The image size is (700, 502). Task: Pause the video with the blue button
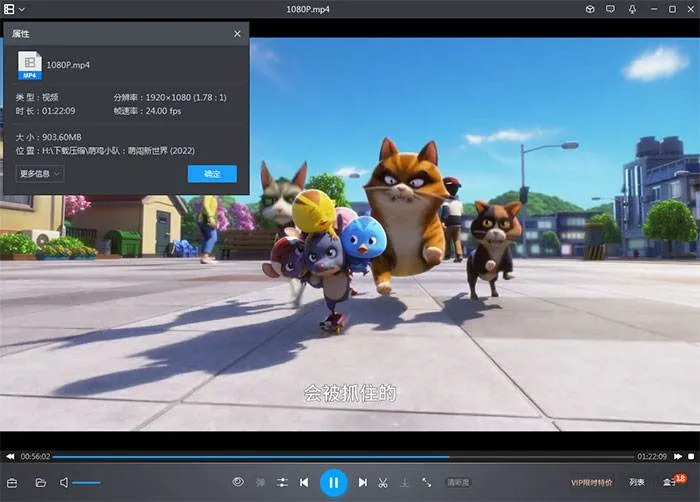tap(333, 482)
